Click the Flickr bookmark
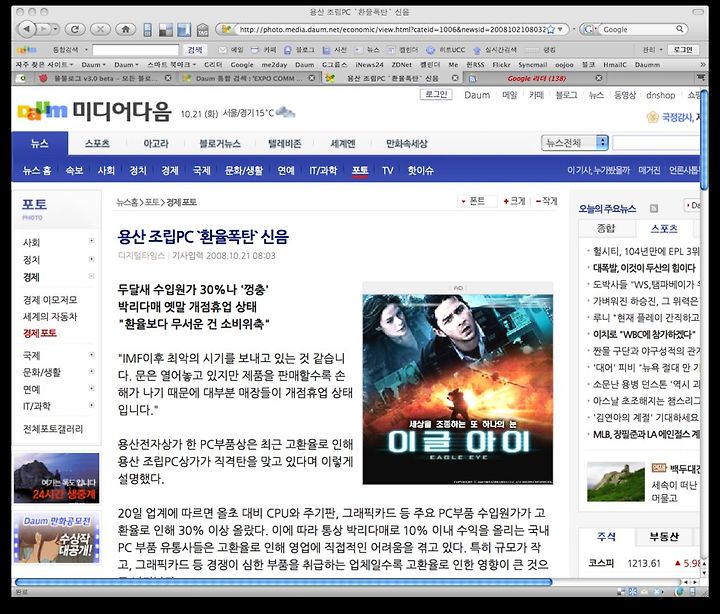Screen dimensions: 720x614 tap(501, 65)
